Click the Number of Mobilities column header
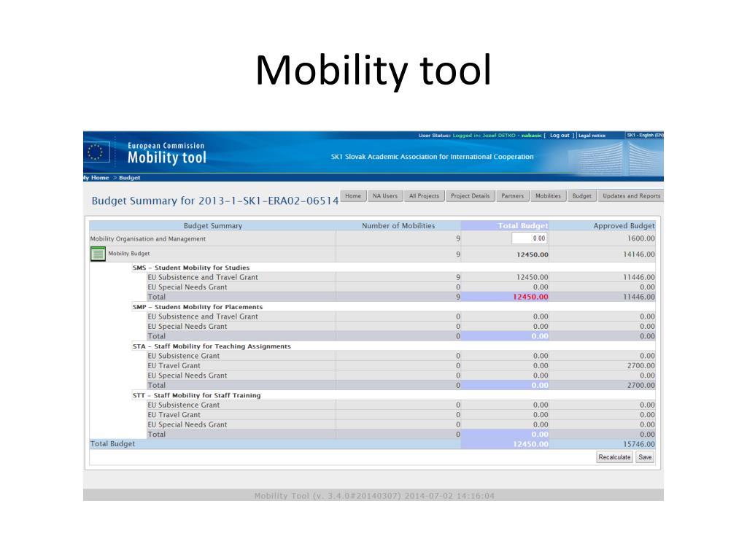 click(398, 226)
